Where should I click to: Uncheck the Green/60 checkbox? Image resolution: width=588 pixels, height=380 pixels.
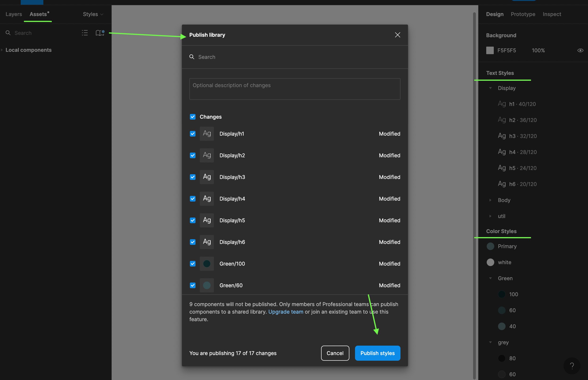click(x=192, y=285)
